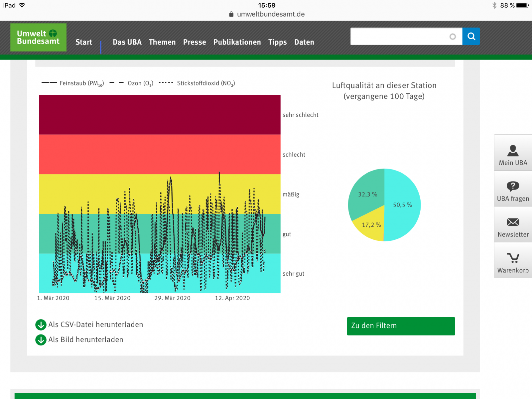
Task: Click the '15. Mär 2020' date label
Action: (x=112, y=298)
